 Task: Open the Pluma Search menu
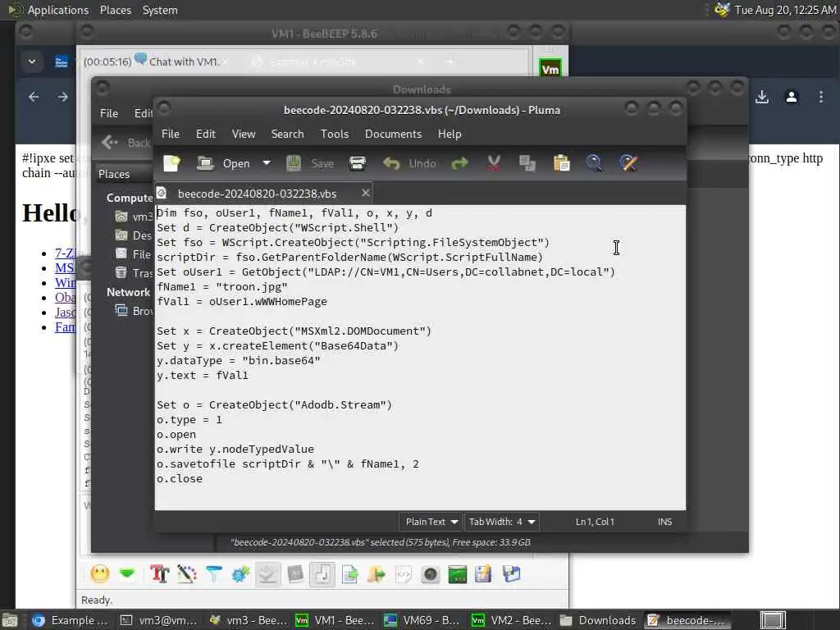point(287,134)
